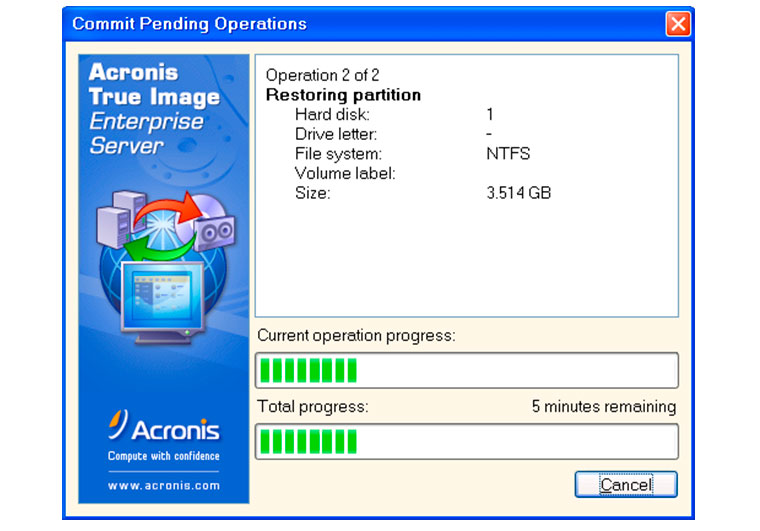Image resolution: width=760 pixels, height=531 pixels.
Task: Click the 'Volume label:' label
Action: (345, 173)
